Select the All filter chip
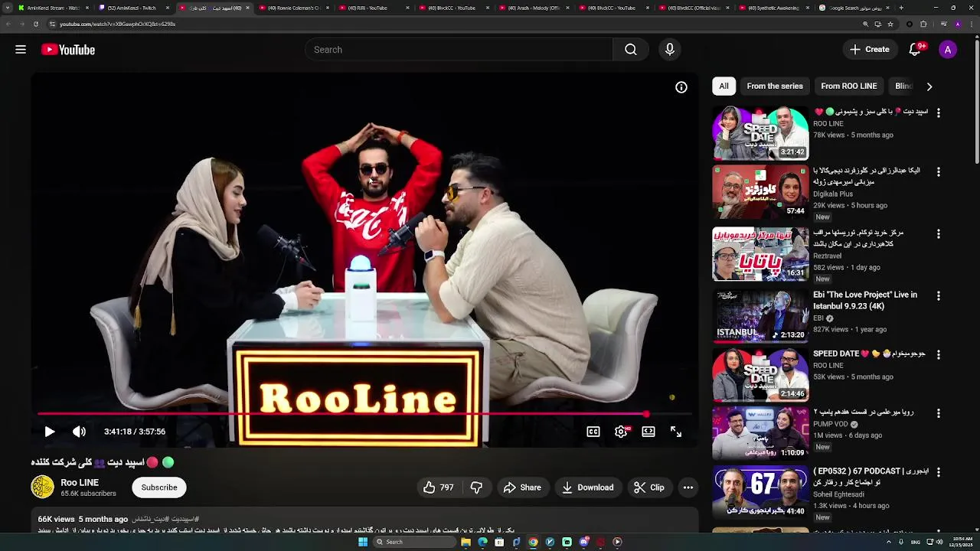Viewport: 980px width, 551px height. 724,86
